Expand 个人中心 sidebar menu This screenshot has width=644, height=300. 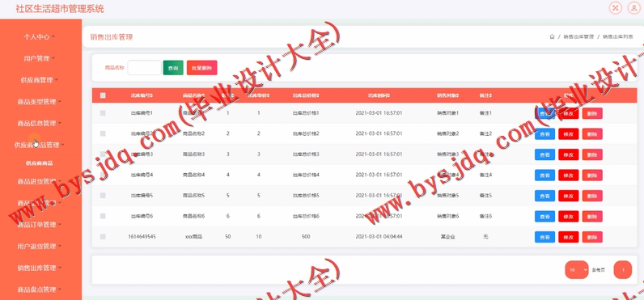[40, 37]
